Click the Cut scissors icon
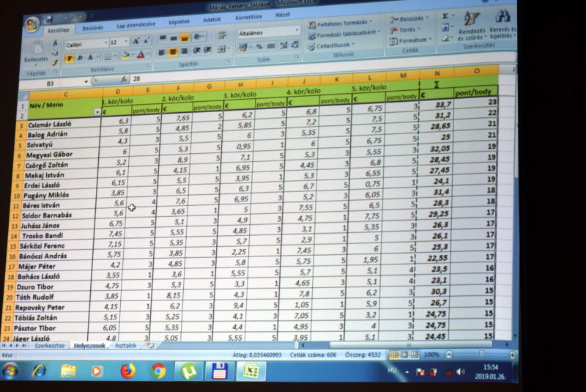The width and height of the screenshot is (586, 392). (x=55, y=43)
